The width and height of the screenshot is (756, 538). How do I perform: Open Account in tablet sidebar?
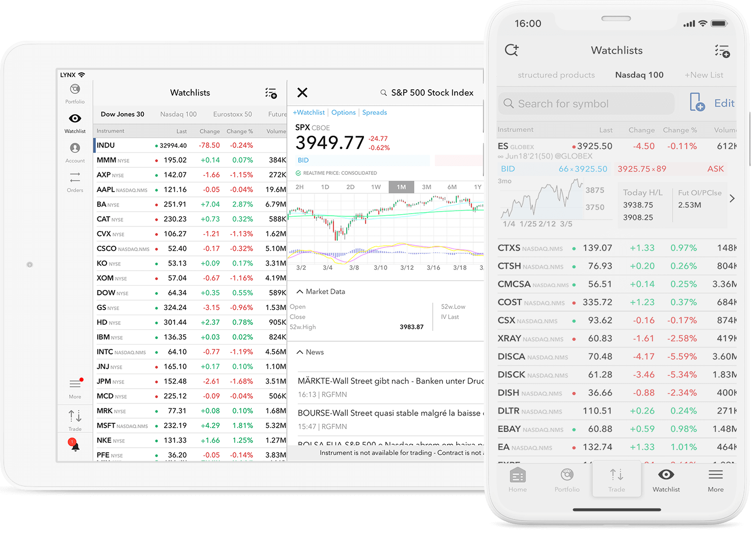click(x=75, y=152)
